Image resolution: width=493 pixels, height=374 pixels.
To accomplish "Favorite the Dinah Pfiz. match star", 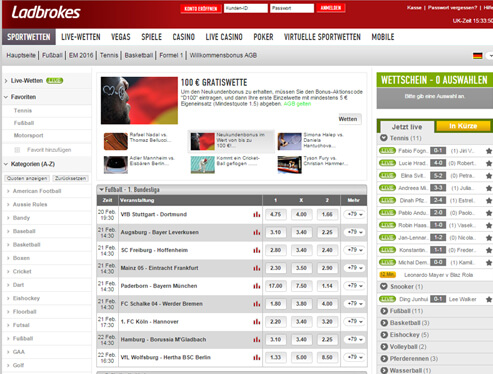I will coord(489,201).
